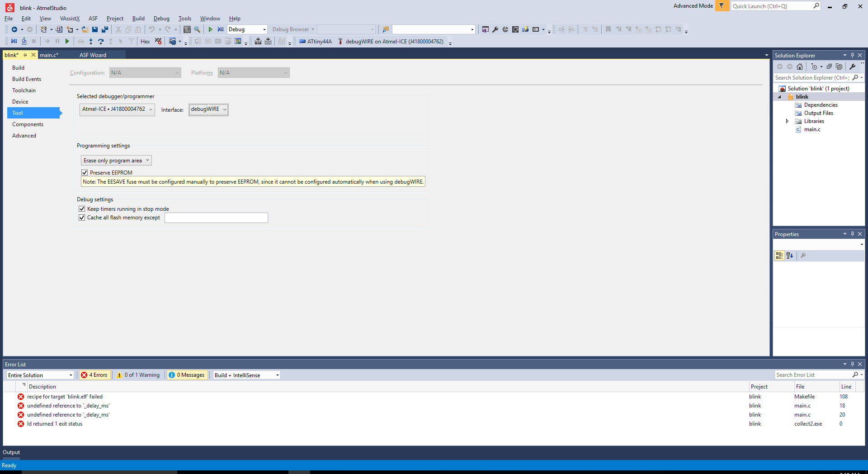Click the New Project toolbar icon
This screenshot has height=474, width=868.
(x=43, y=29)
